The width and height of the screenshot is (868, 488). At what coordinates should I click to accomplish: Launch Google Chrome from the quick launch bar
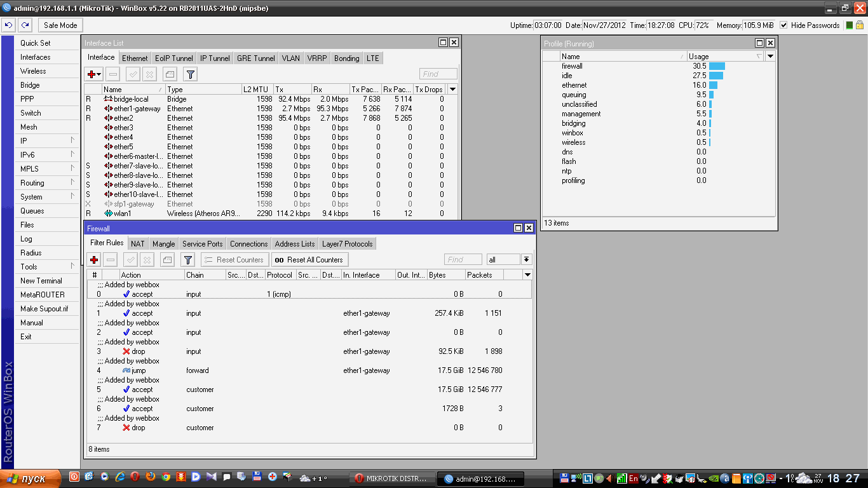[166, 477]
